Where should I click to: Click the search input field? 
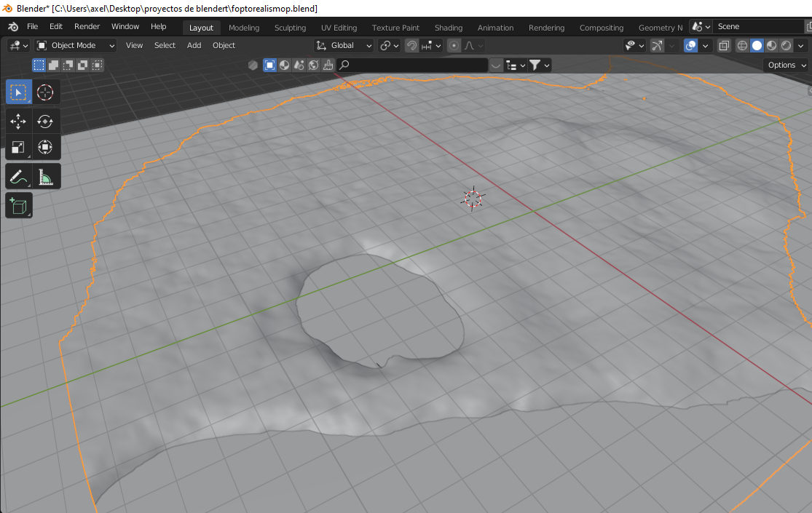pos(412,65)
